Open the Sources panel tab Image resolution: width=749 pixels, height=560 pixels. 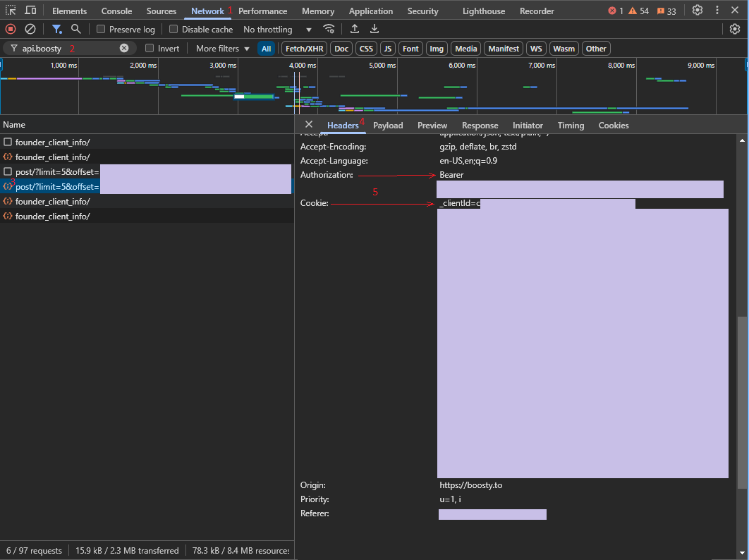[162, 11]
